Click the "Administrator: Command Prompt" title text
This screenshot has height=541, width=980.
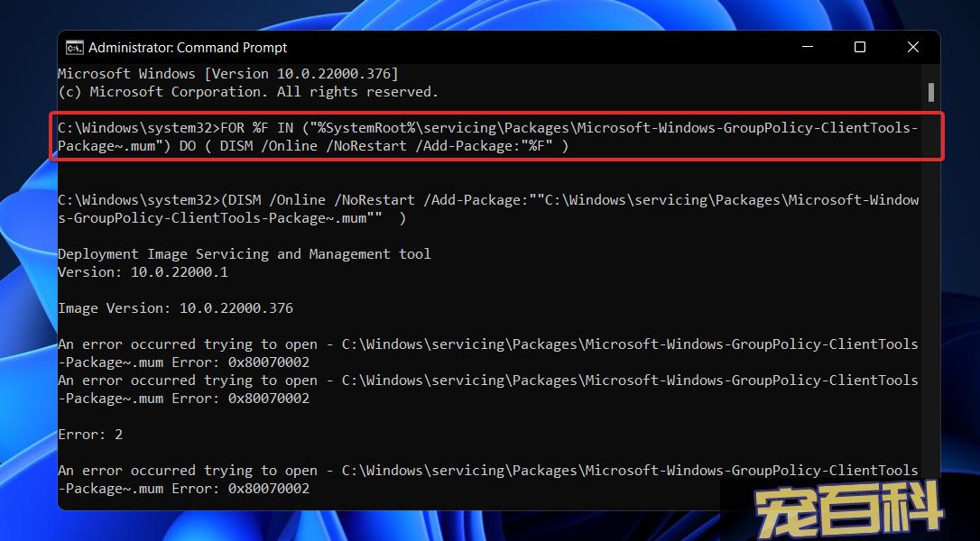pos(188,48)
